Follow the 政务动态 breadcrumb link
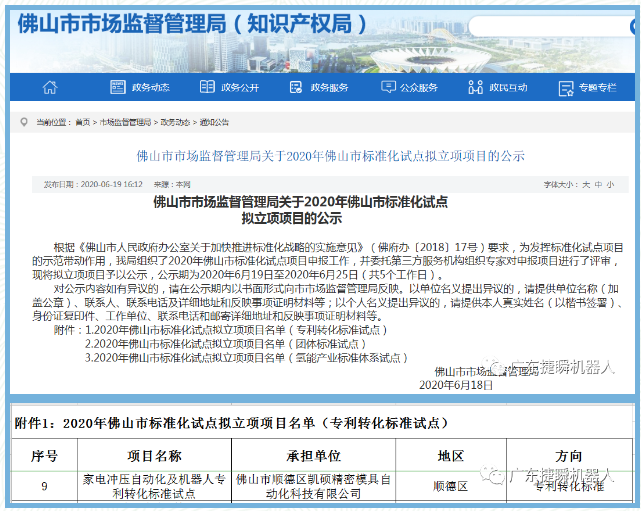Viewport: 641px width, 511px height. click(x=175, y=122)
